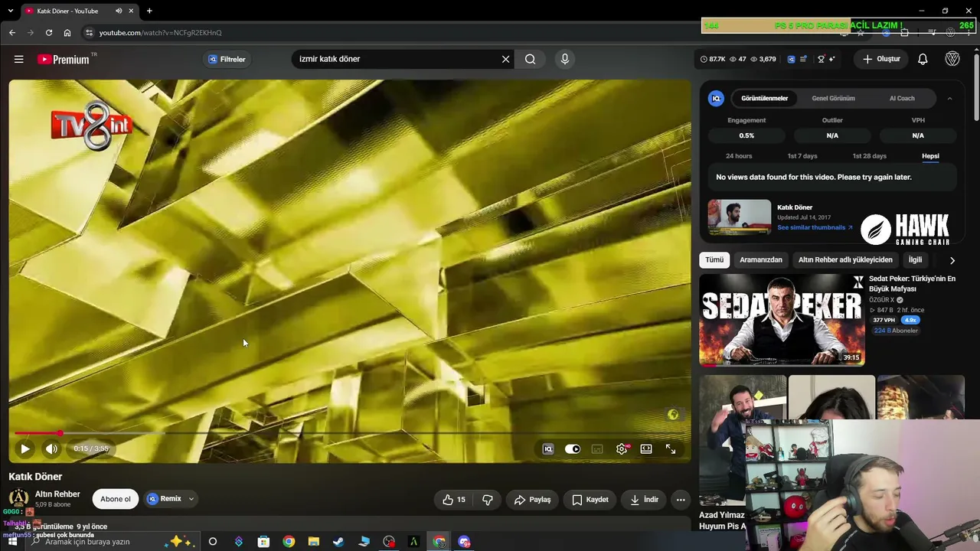Open the more actions three-dot menu
980x551 pixels.
[x=681, y=500]
